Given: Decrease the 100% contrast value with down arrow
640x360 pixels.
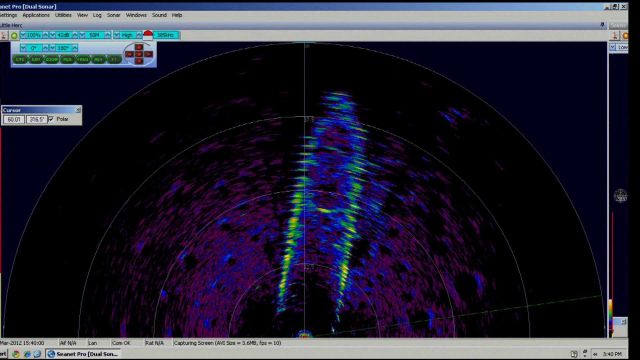Looking at the screenshot, I should coord(23,35).
